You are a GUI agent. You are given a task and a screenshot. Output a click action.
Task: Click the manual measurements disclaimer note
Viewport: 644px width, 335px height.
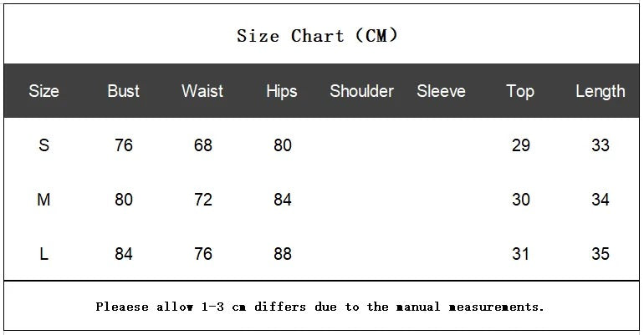click(320, 307)
